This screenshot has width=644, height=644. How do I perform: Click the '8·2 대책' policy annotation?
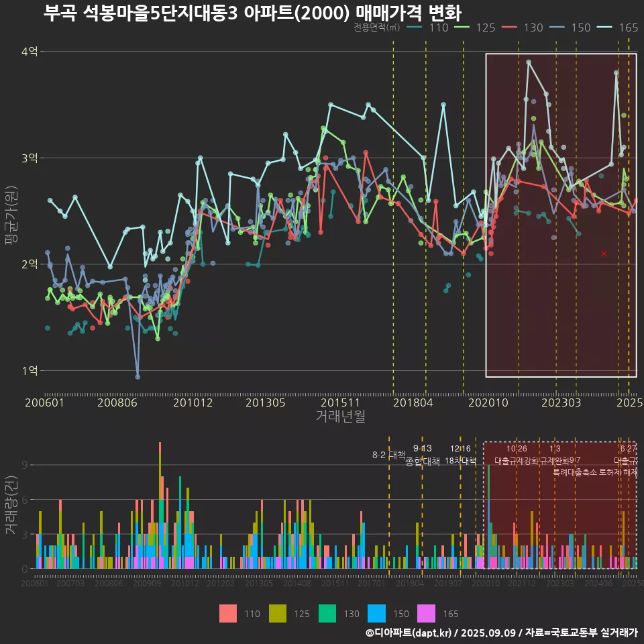[x=389, y=455]
